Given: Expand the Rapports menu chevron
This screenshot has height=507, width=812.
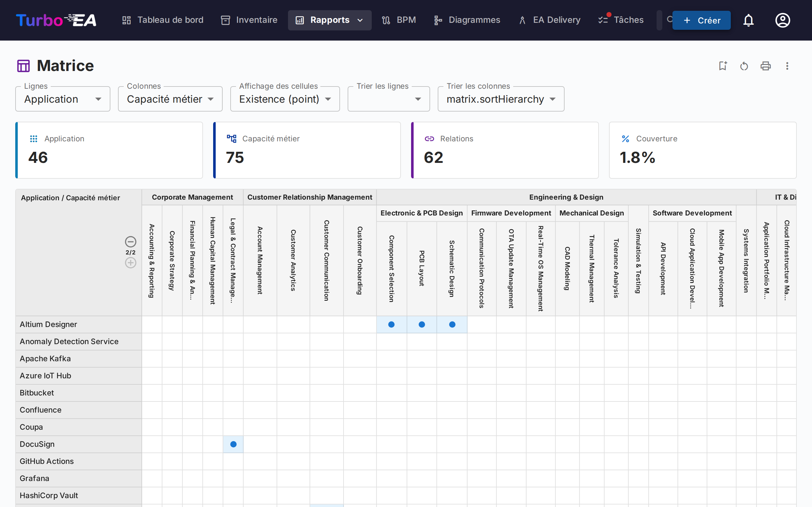Looking at the screenshot, I should point(361,20).
